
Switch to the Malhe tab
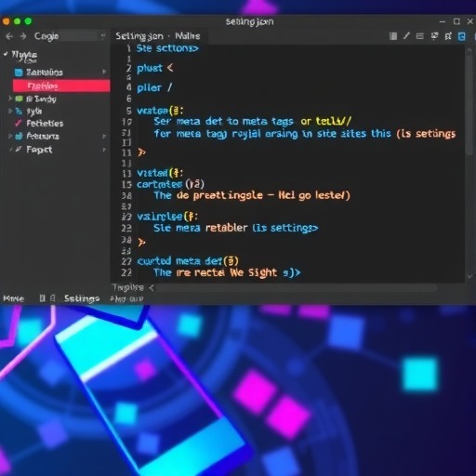188,36
